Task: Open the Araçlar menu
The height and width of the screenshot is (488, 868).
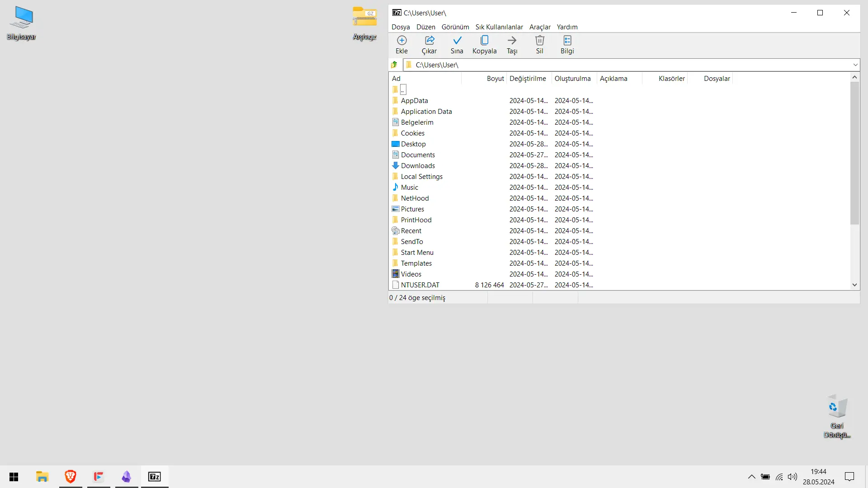Action: (540, 27)
